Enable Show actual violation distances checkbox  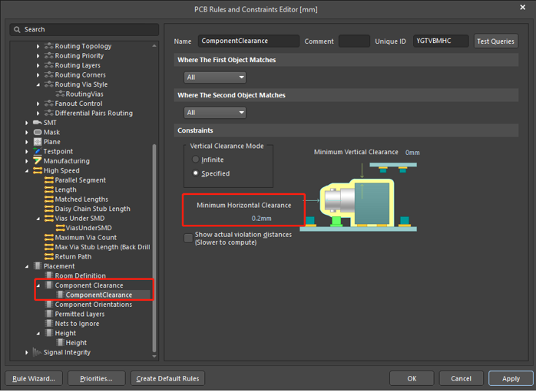coord(188,238)
